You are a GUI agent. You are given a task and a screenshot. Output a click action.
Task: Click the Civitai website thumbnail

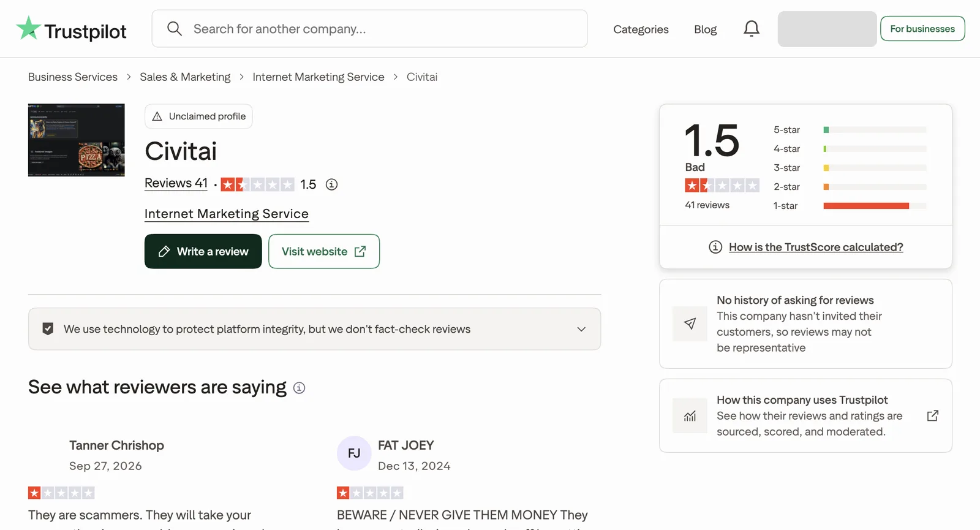coord(77,140)
